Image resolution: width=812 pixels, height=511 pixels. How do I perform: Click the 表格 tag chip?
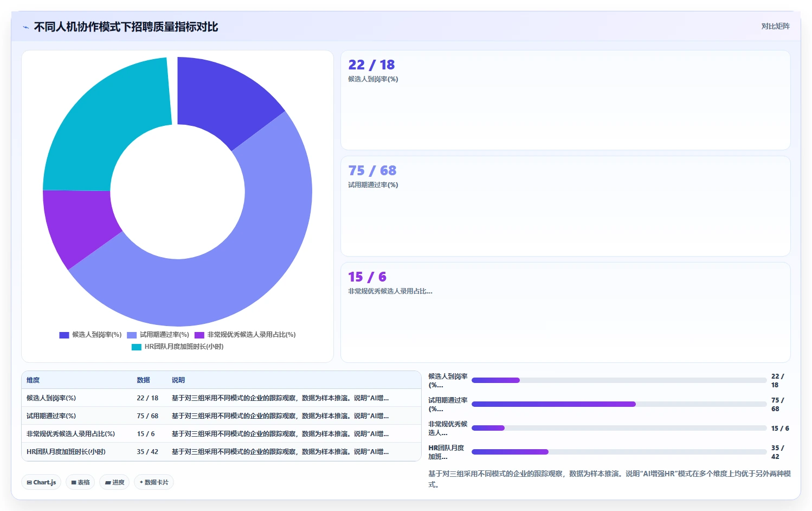point(80,482)
